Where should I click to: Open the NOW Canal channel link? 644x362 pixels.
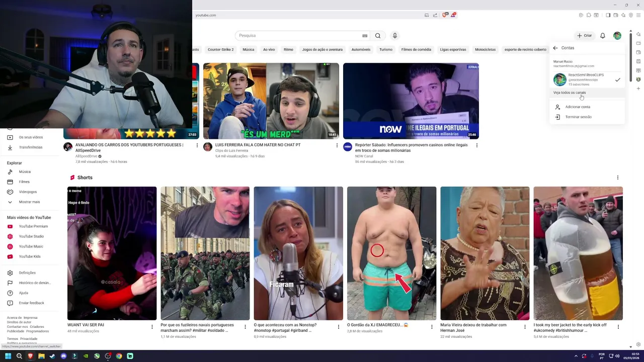pyautogui.click(x=364, y=156)
